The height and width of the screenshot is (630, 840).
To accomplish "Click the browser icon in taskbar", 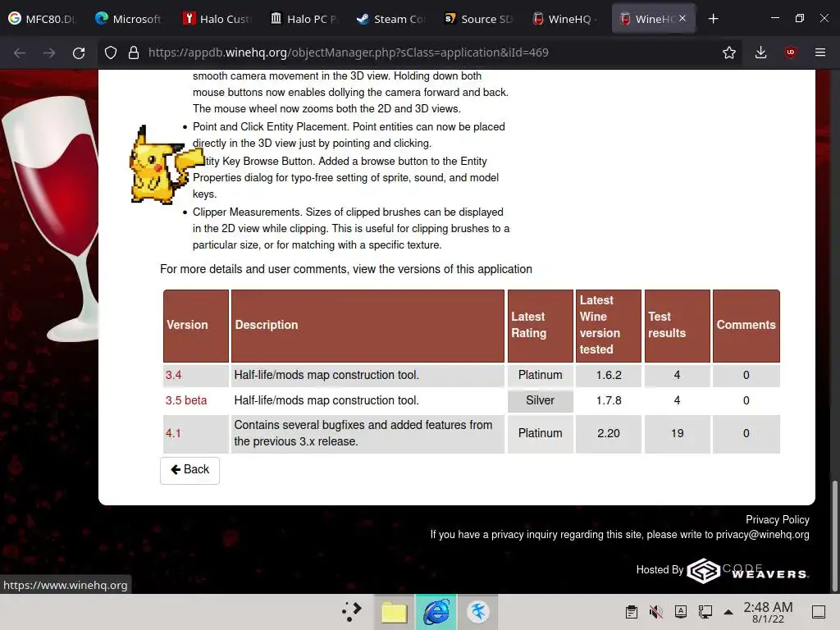I will tap(436, 612).
